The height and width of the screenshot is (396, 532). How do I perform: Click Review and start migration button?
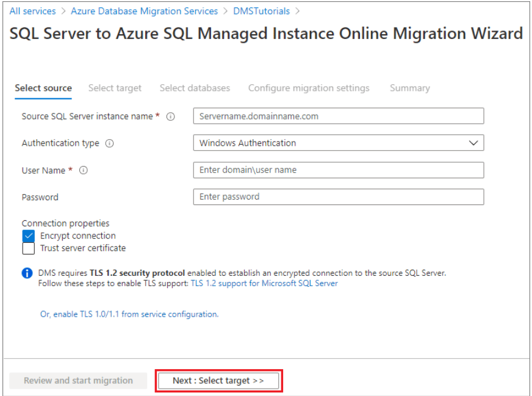click(x=78, y=380)
